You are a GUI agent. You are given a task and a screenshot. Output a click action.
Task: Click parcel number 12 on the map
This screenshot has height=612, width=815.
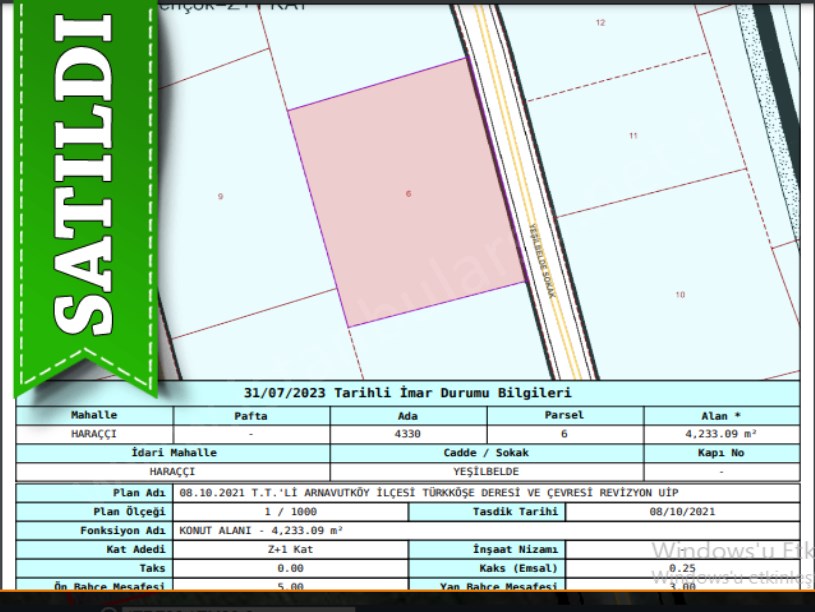600,21
